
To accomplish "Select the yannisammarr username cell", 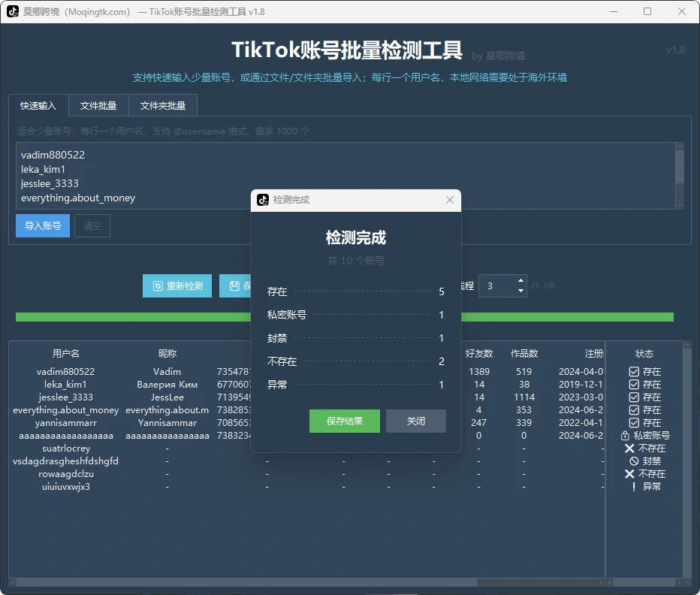I will [x=65, y=422].
